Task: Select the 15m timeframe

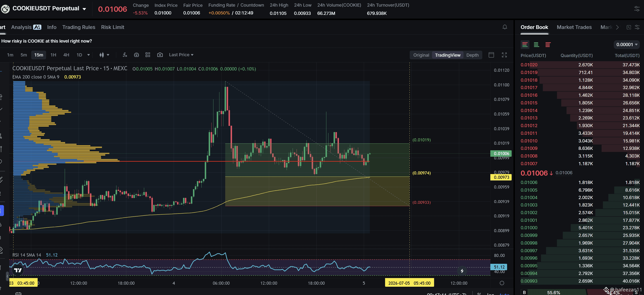Action: [x=38, y=55]
